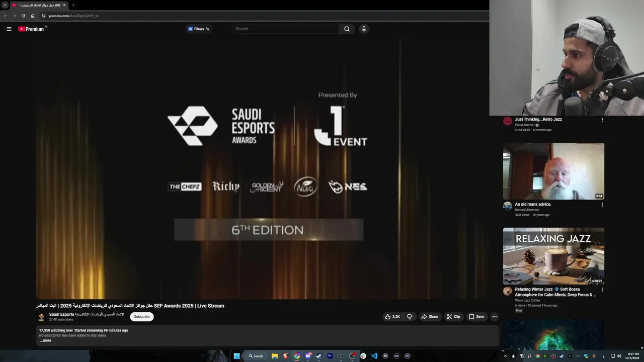
Task: Open Slack from the taskbar
Action: (363, 356)
